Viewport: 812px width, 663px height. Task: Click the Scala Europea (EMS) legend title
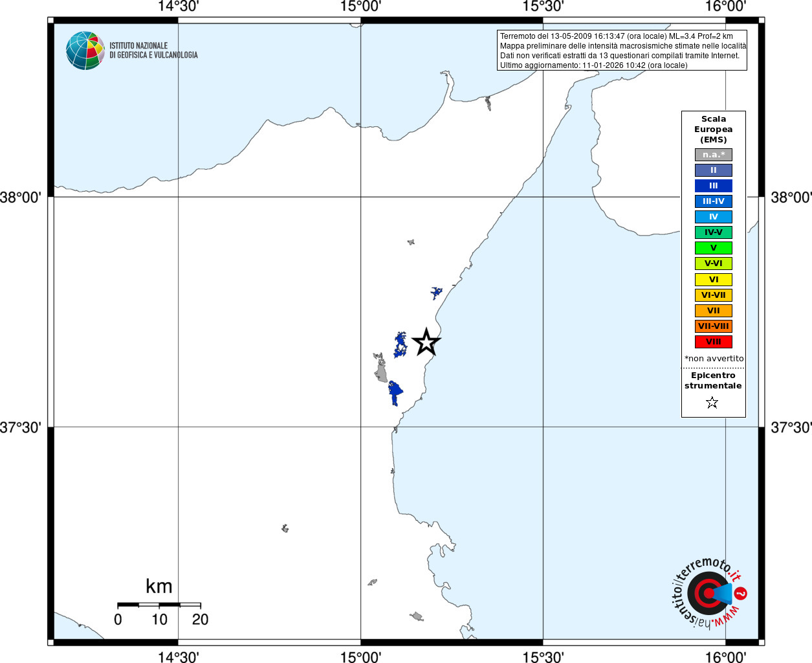714,129
